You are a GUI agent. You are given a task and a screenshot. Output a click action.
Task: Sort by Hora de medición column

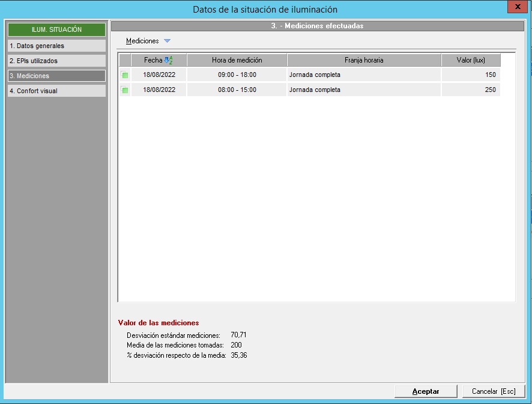pyautogui.click(x=237, y=60)
